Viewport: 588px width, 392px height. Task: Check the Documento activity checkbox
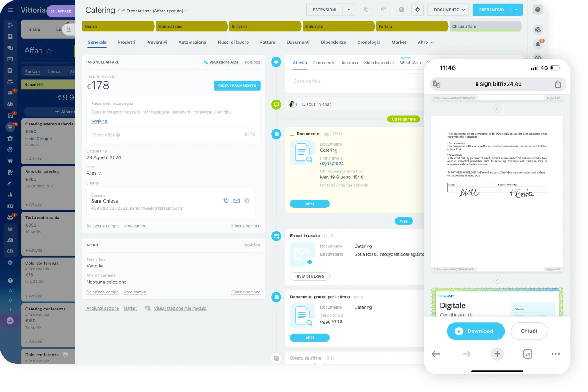click(x=292, y=134)
